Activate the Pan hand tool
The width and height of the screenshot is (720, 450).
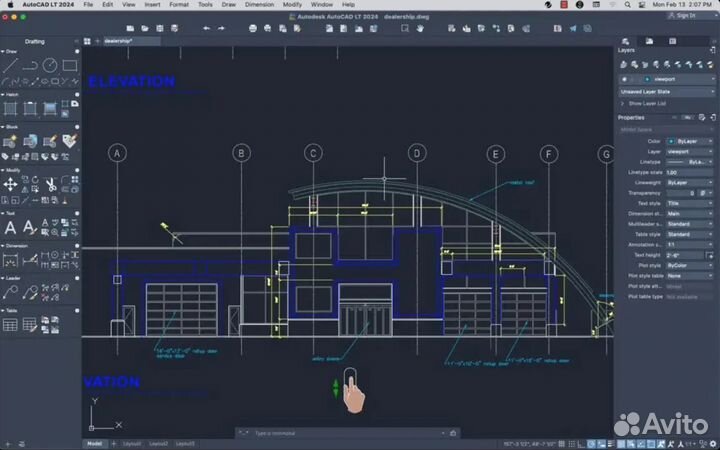[420, 28]
